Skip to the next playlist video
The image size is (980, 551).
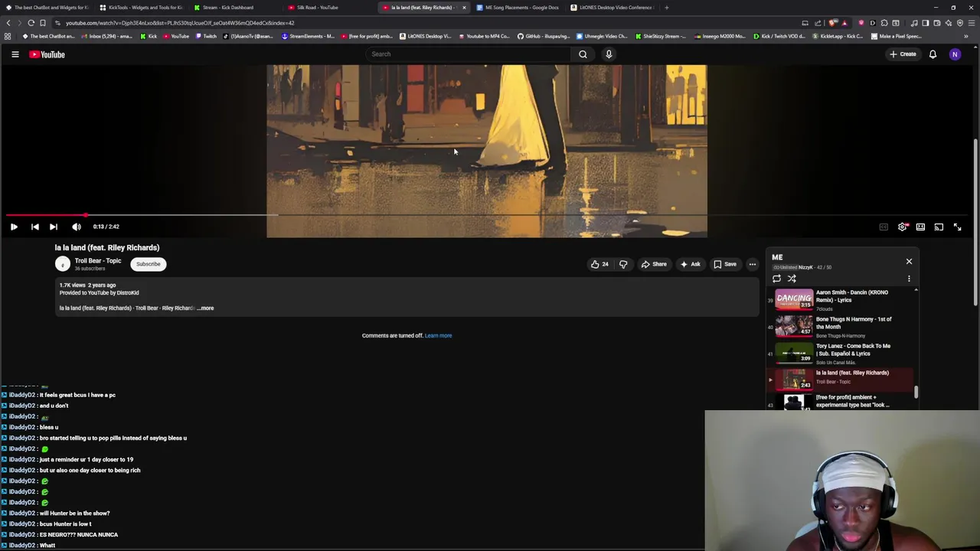pos(53,227)
